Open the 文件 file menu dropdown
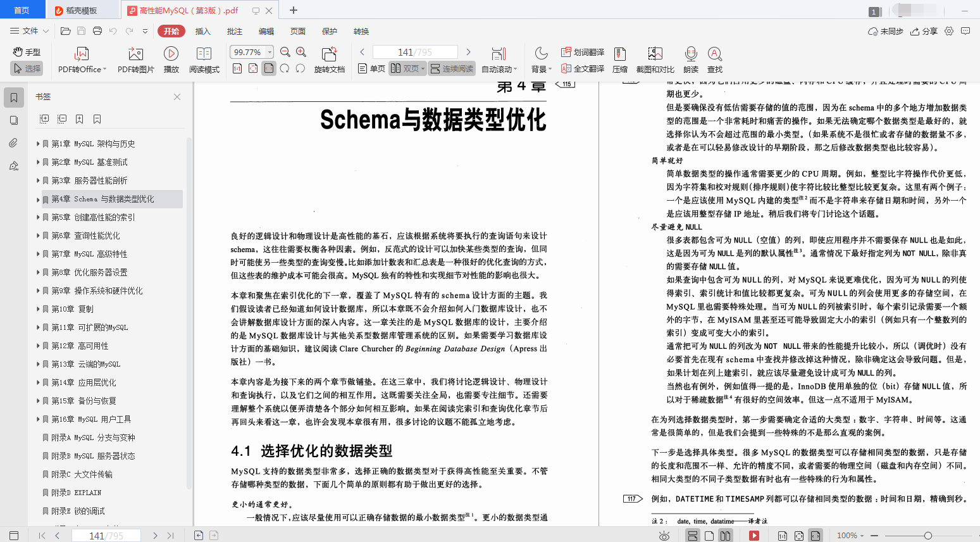980x542 pixels. pos(29,31)
